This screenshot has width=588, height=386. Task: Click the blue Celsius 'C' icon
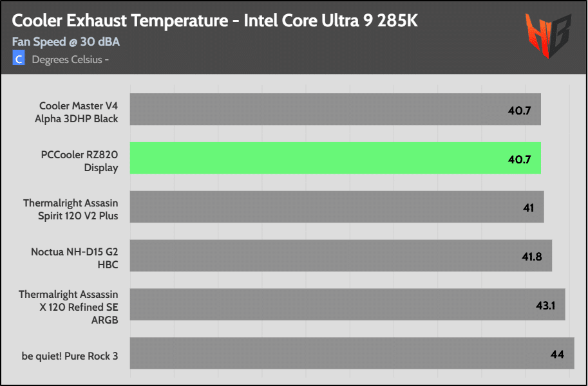click(19, 59)
